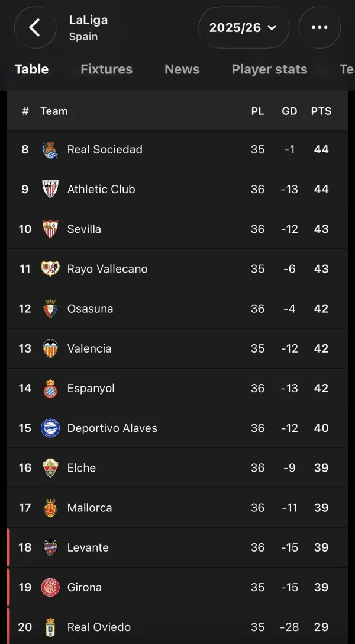Go to the Player stats tab
Image resolution: width=355 pixels, height=644 pixels.
point(269,69)
